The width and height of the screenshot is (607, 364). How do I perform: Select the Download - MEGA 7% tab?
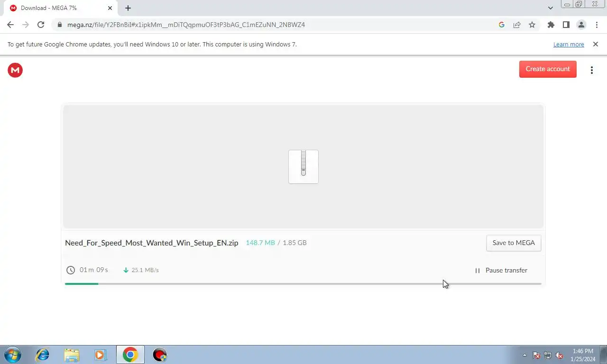tap(61, 8)
